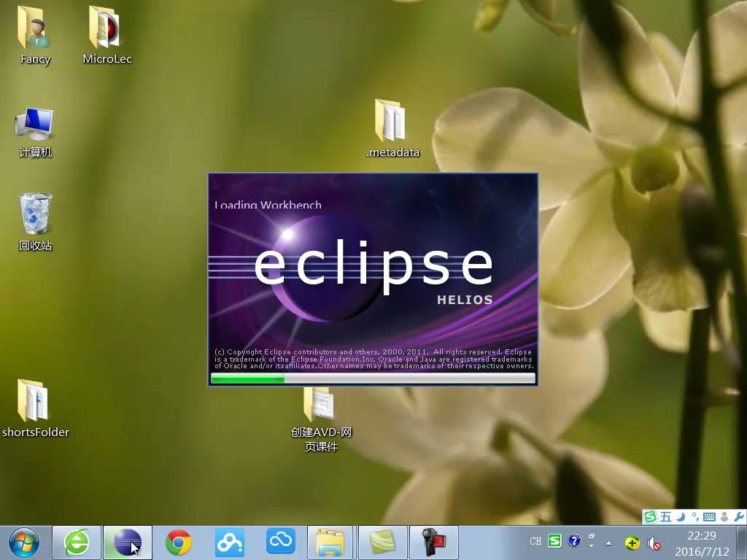Screen dimensions: 747x560
Task: Click the HELIOS text on Eclipse splash
Action: pos(465,300)
